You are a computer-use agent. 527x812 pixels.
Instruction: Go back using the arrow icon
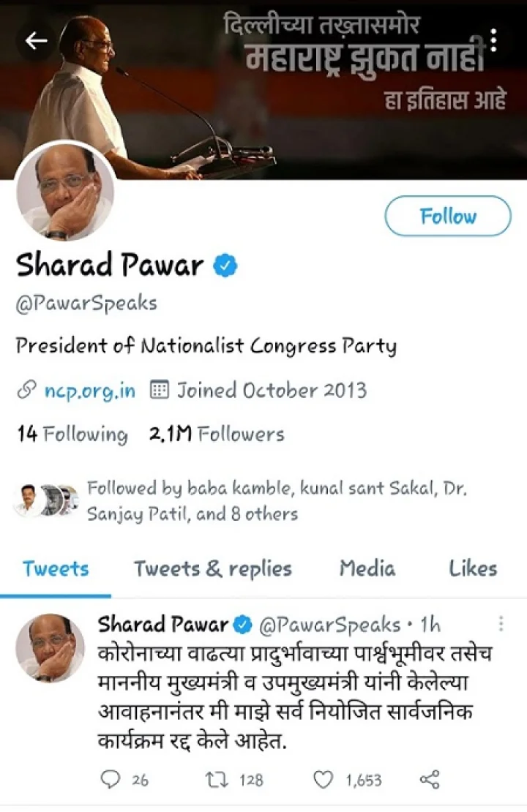37,40
